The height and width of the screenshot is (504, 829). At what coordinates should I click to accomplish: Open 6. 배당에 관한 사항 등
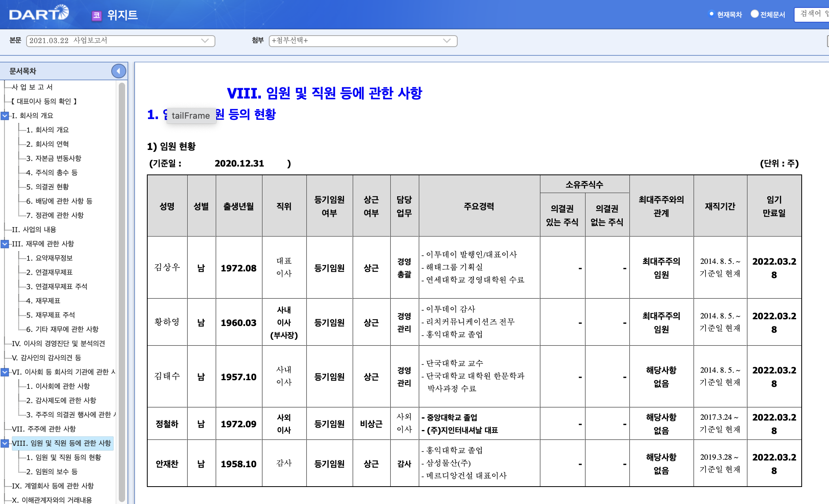click(59, 201)
